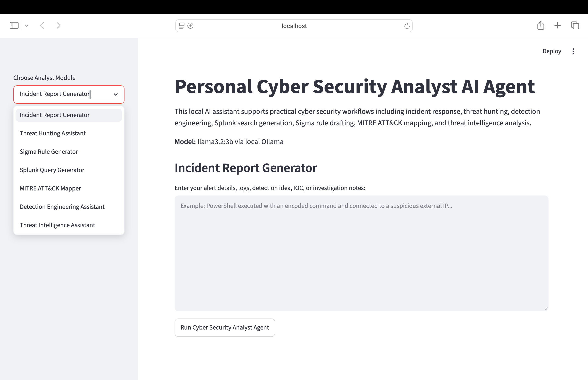This screenshot has height=380, width=588.
Task: Toggle the Safari sidebar icon
Action: click(x=14, y=25)
